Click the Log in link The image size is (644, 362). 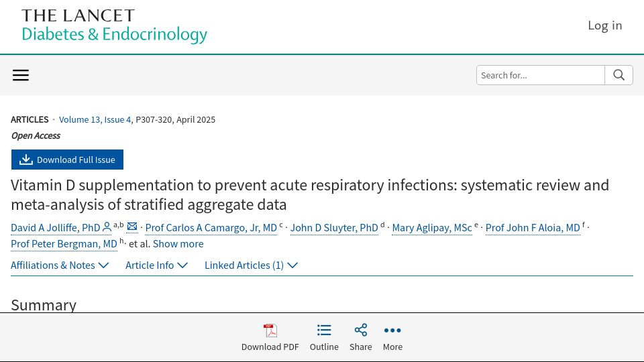coord(605,25)
